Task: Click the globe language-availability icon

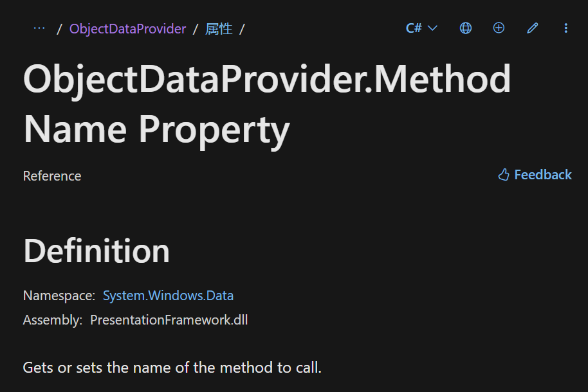Action: point(465,28)
